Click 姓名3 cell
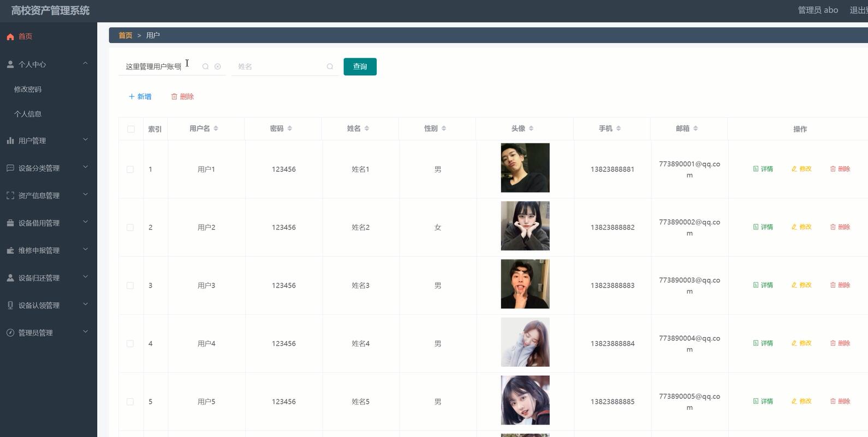The image size is (868, 437). 360,285
